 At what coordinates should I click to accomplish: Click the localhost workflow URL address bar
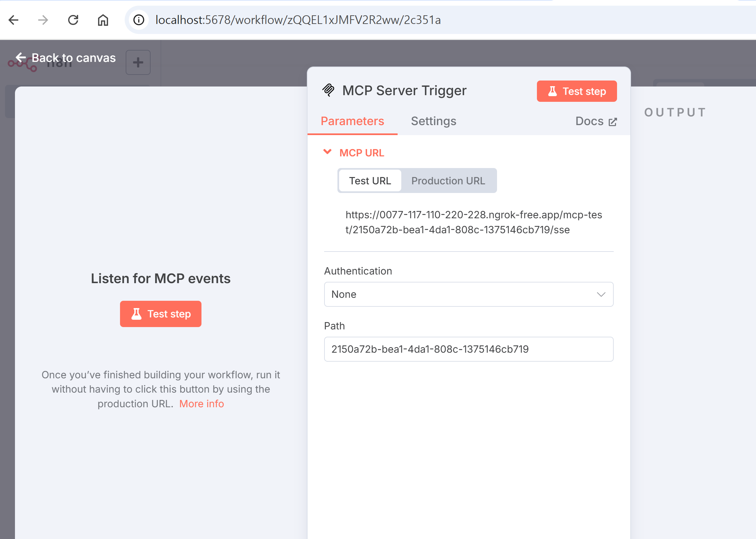click(298, 20)
